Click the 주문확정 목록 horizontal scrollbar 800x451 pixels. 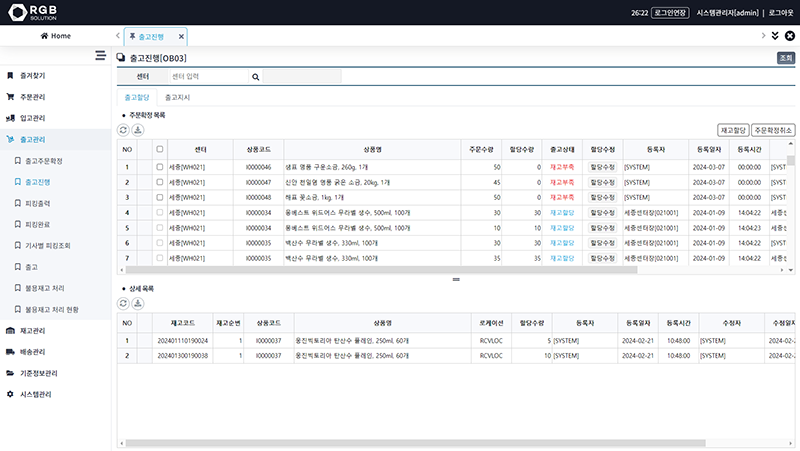pos(382,270)
